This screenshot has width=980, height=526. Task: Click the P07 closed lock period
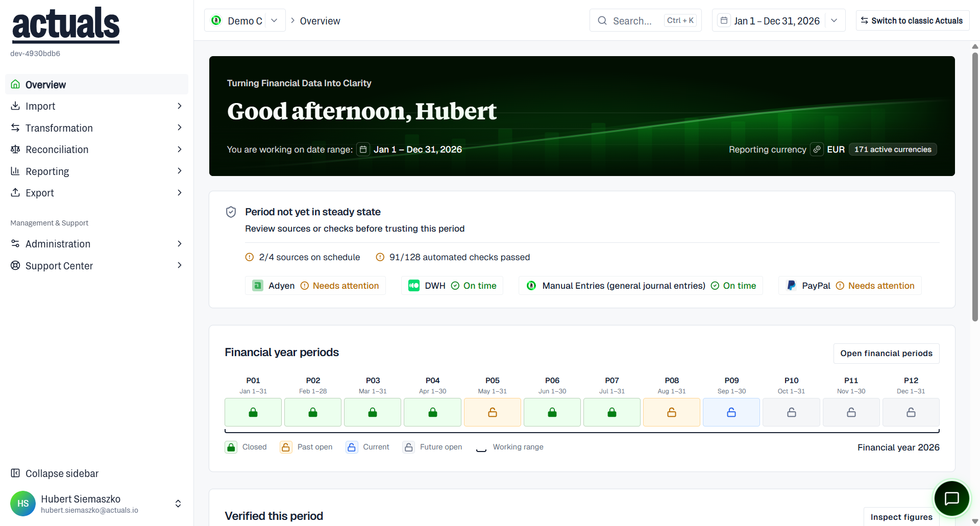click(612, 412)
